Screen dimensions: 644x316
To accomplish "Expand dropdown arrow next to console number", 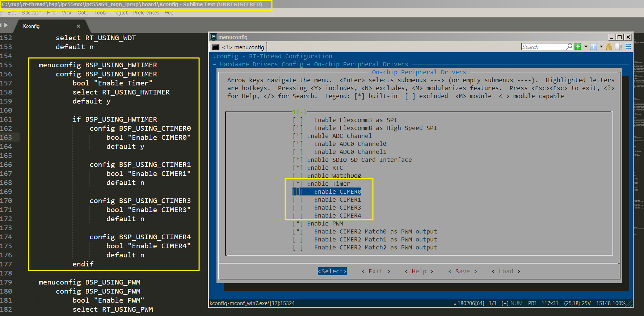I will coord(601,47).
